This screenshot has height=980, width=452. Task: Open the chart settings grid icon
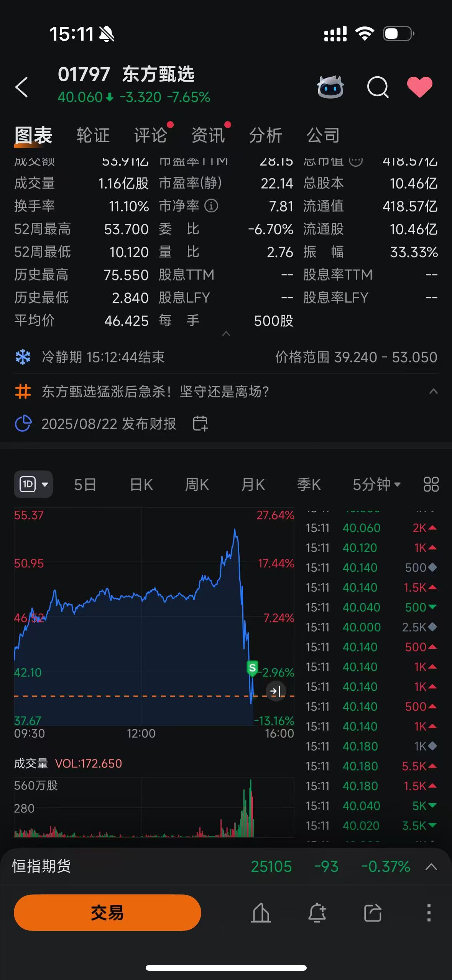click(x=431, y=484)
